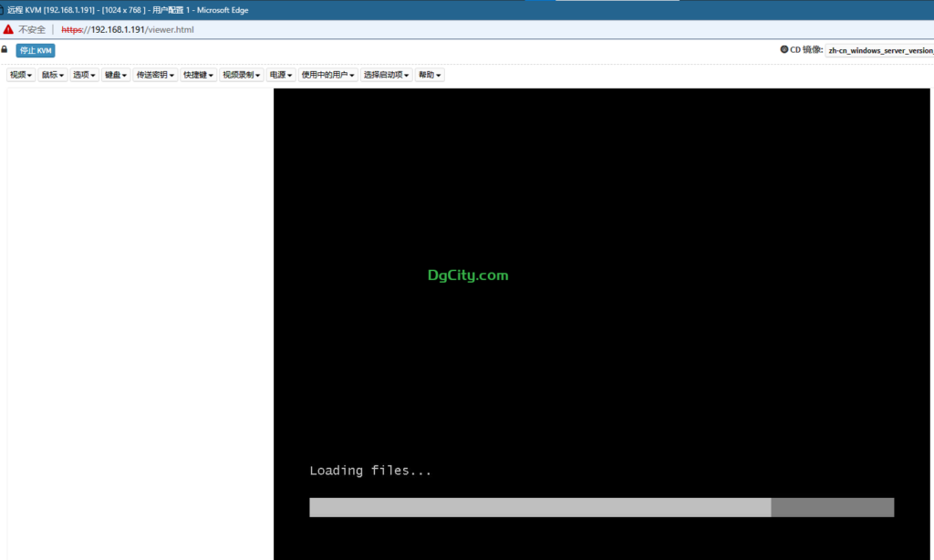
Task: Open the 鼠标 dropdown menu
Action: point(53,75)
